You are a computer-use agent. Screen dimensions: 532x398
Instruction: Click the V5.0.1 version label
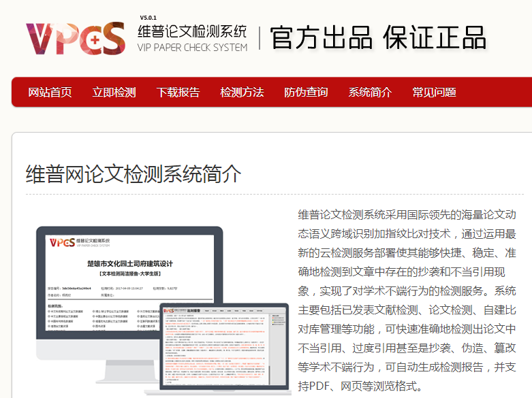[148, 18]
